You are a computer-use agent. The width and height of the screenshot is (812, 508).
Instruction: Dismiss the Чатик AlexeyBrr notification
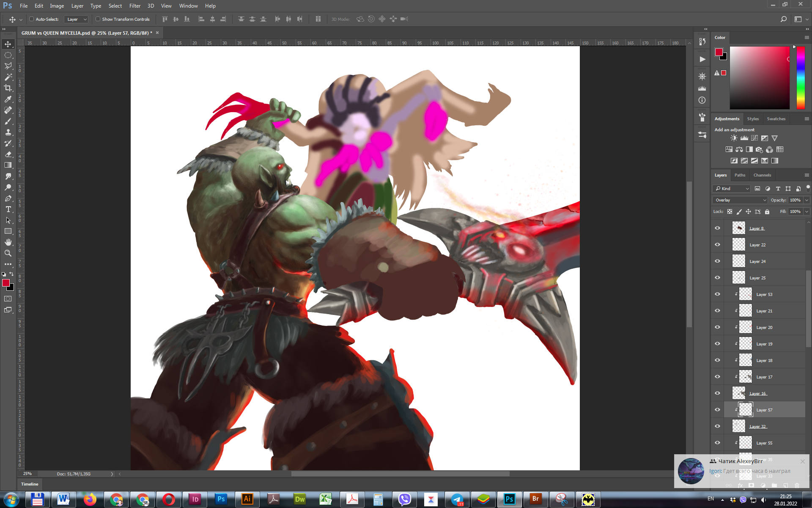coord(802,461)
